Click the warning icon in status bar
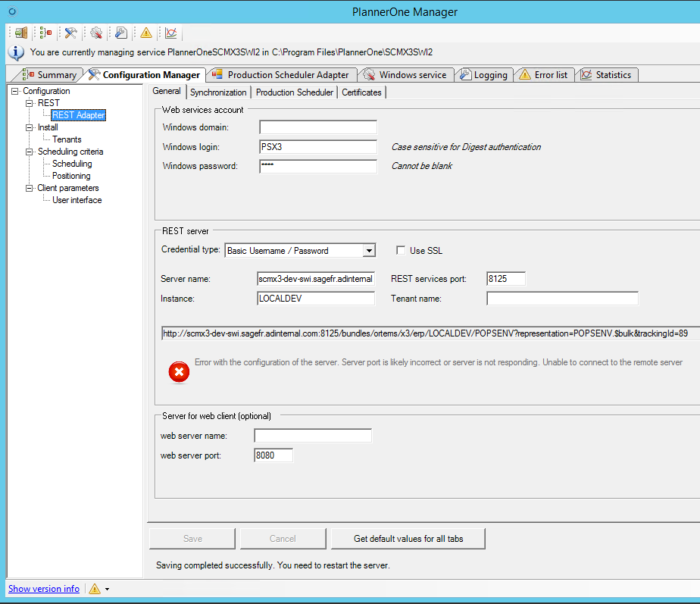700x604 pixels. tap(95, 589)
